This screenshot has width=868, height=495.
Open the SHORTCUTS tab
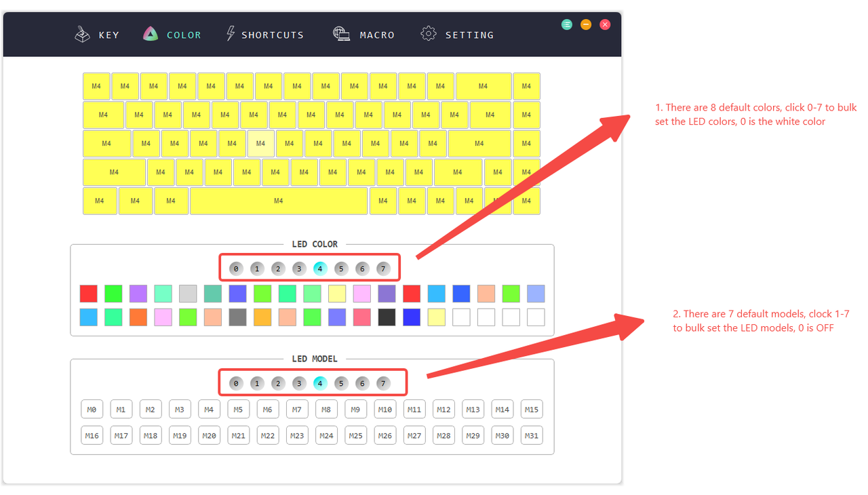click(x=264, y=35)
